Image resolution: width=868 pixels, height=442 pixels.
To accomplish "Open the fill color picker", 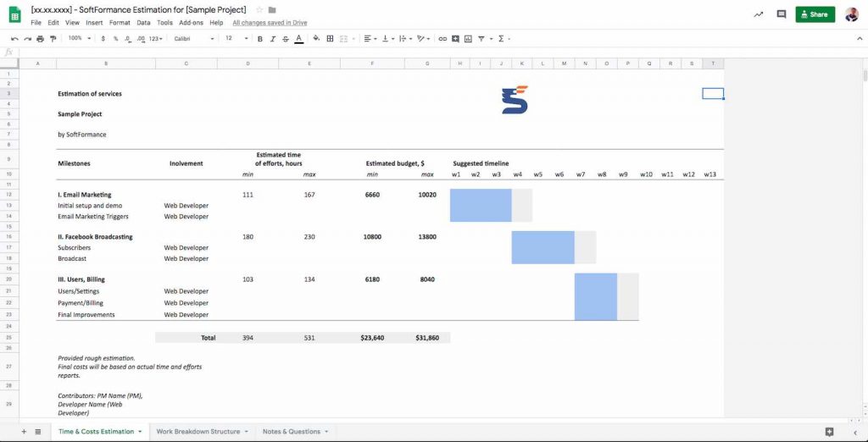I will (x=317, y=39).
